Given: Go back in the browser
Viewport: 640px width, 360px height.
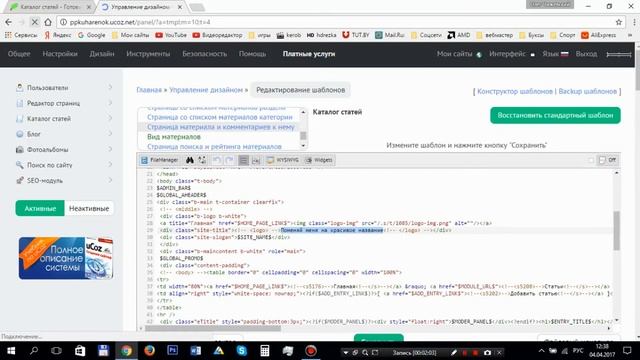Looking at the screenshot, I should coord(9,22).
